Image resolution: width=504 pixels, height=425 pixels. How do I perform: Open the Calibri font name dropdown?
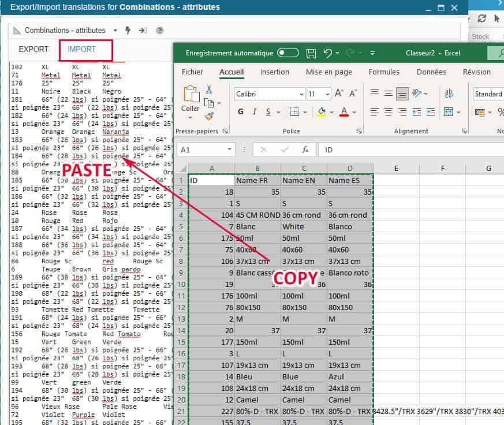tap(301, 94)
